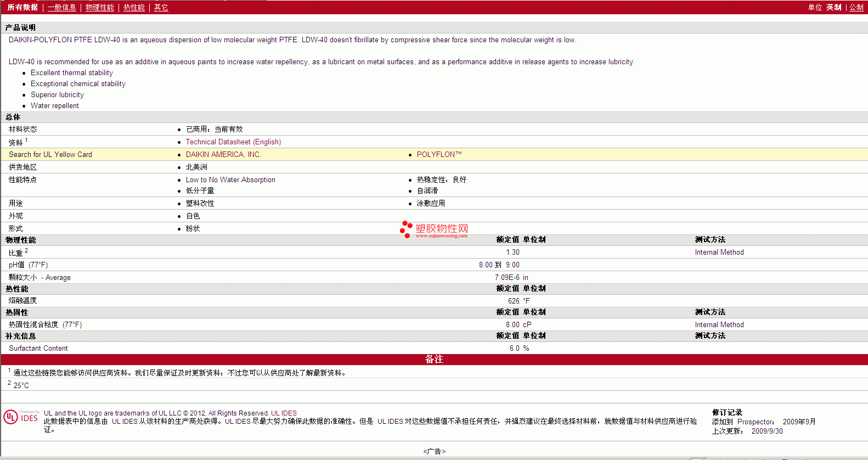Click the 材料状态 row label
This screenshot has width=868, height=460.
coord(23,129)
